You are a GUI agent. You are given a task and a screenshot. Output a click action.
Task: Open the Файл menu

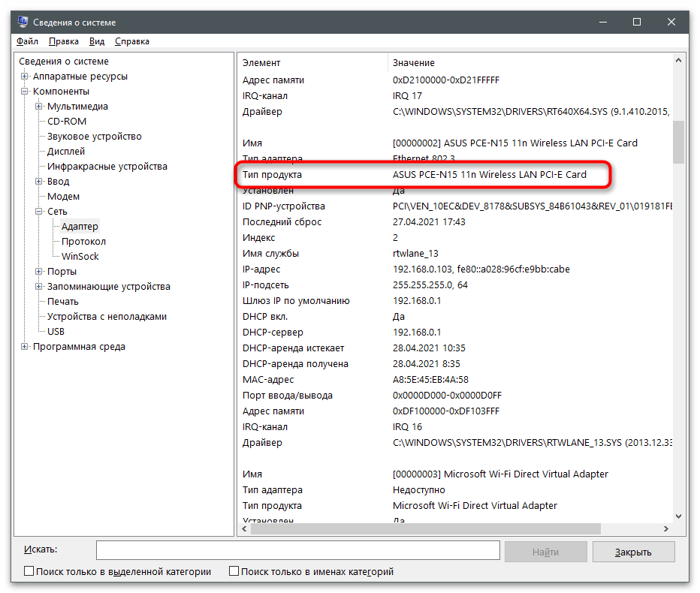[x=27, y=41]
